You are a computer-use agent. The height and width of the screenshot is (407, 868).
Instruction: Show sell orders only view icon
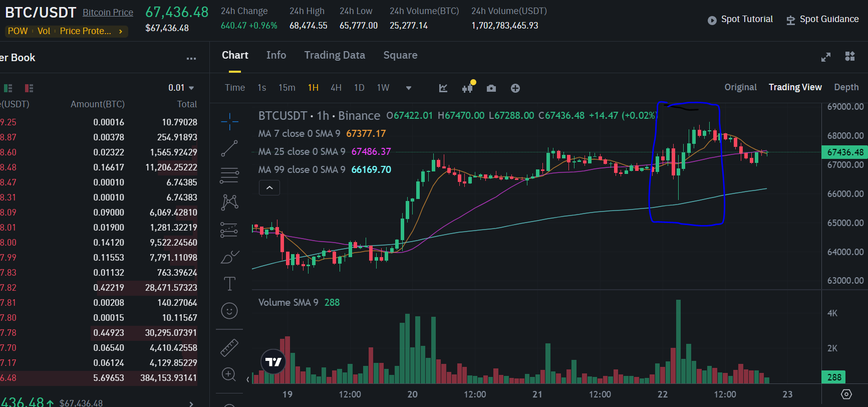[29, 88]
